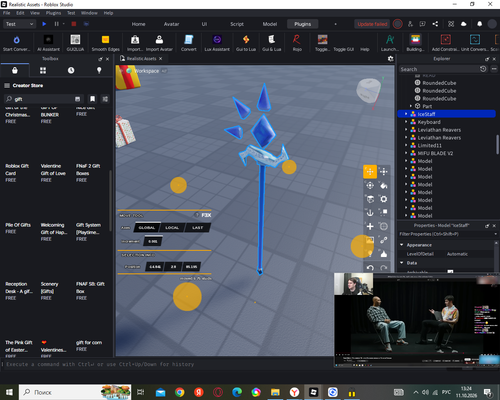Viewport: 500px width, 400px height.
Task: Set F3X axes to Last
Action: [197, 228]
